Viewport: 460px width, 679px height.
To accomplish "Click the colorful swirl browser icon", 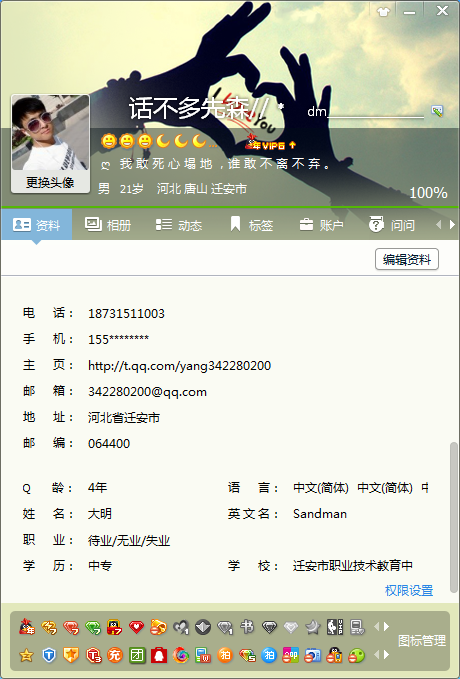I will (x=181, y=655).
